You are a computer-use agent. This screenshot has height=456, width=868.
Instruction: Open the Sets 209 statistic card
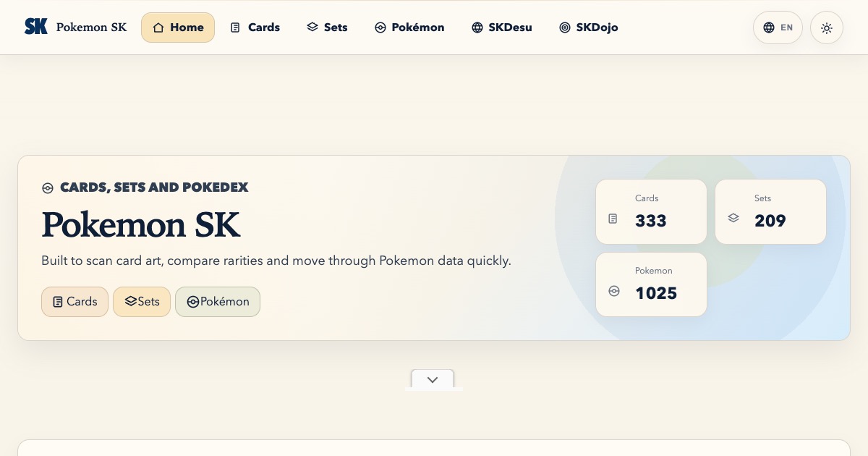click(770, 211)
